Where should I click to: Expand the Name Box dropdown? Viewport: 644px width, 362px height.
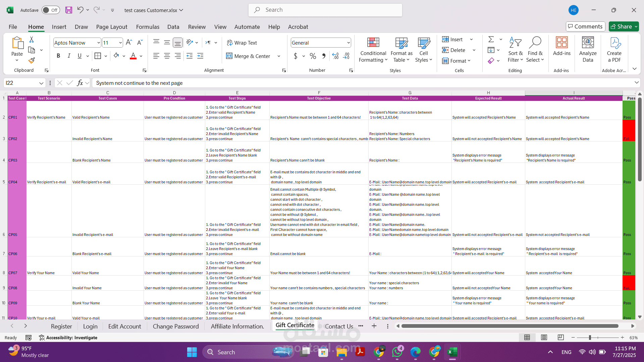(x=41, y=83)
